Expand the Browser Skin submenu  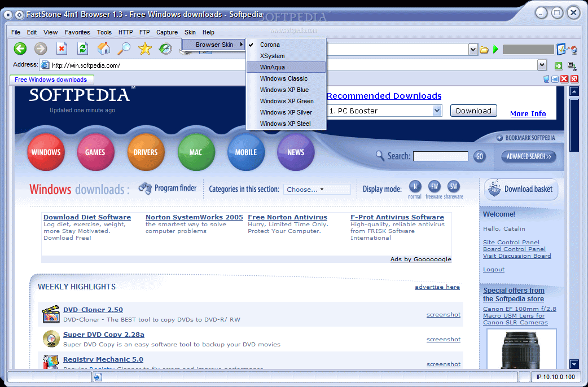214,45
